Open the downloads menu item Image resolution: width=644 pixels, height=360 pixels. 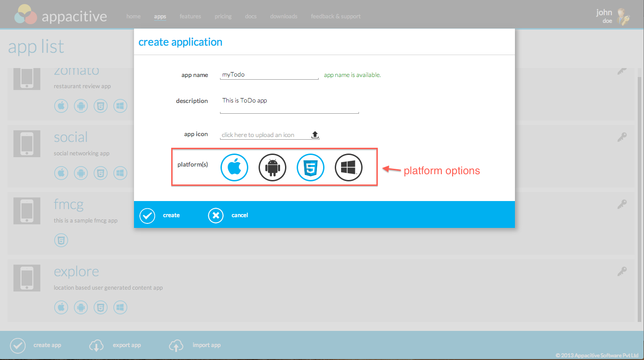click(284, 17)
